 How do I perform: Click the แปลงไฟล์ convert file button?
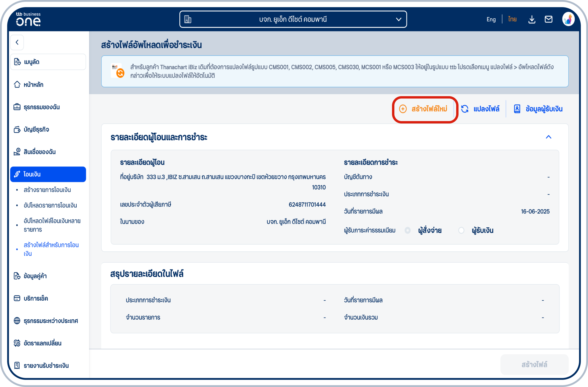pos(480,109)
